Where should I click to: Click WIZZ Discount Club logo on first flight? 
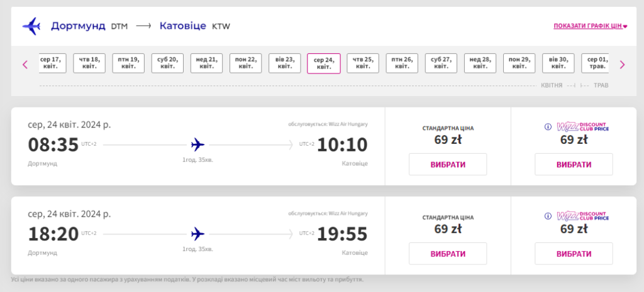[582, 127]
